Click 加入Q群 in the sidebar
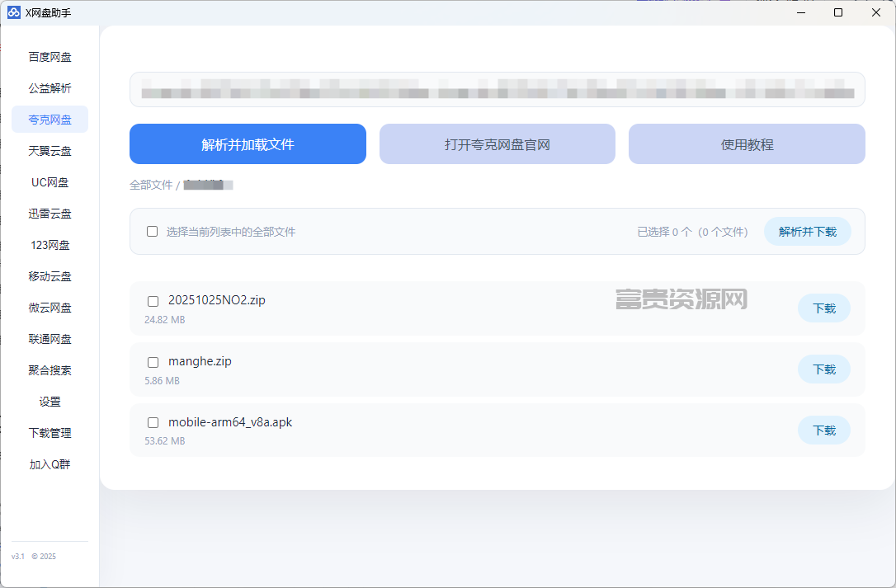Screen dimensions: 896x588 point(50,464)
